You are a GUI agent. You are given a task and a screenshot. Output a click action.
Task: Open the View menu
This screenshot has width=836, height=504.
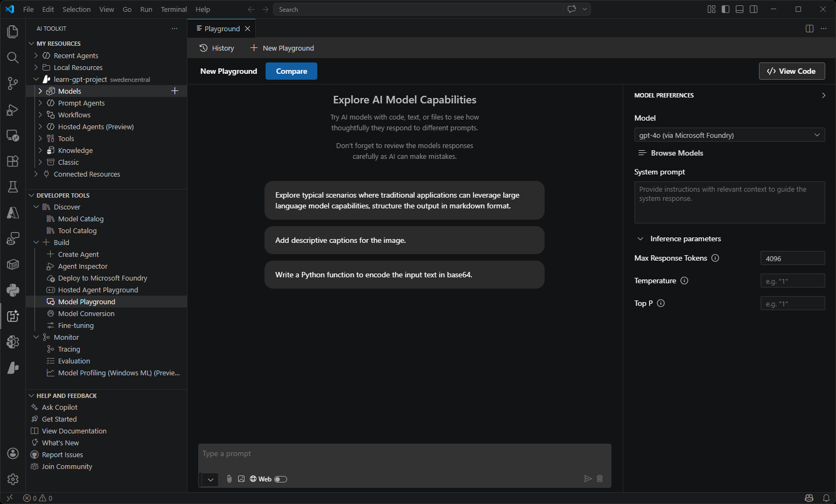pos(106,9)
